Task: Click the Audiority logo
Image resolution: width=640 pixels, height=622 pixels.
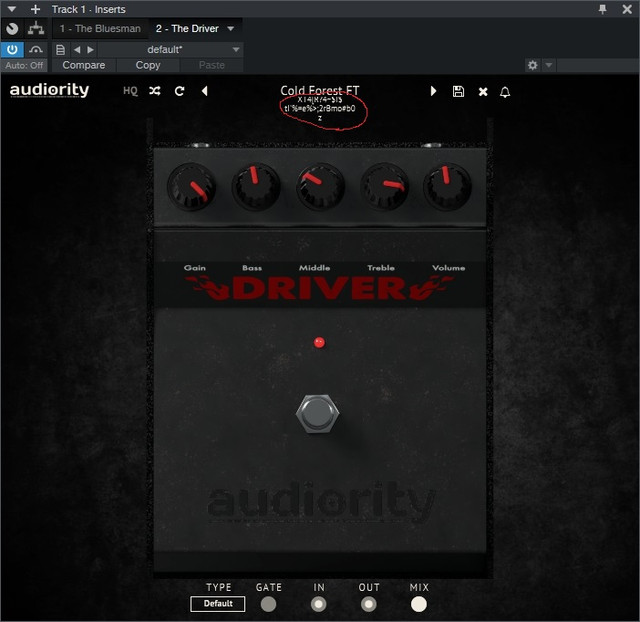Action: [x=49, y=90]
